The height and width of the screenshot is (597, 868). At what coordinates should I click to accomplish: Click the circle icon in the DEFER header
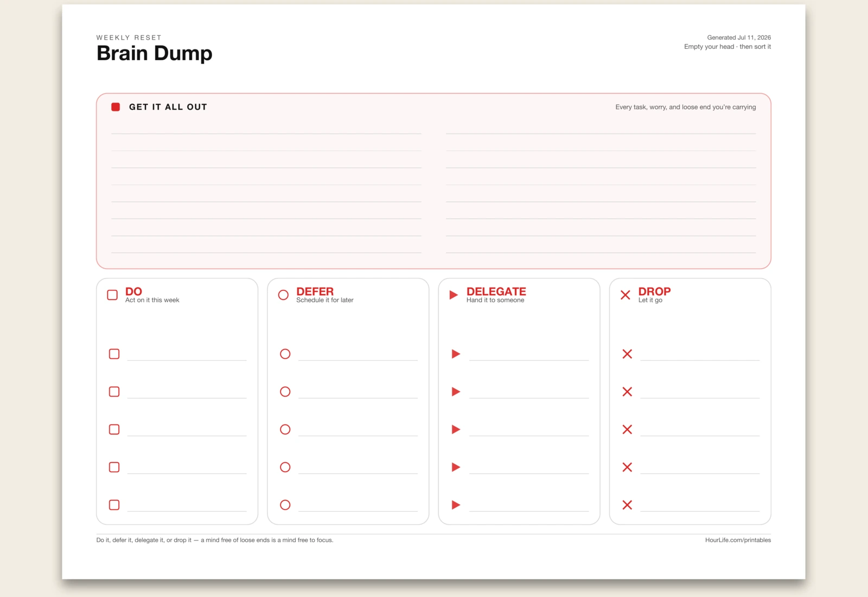click(x=283, y=295)
